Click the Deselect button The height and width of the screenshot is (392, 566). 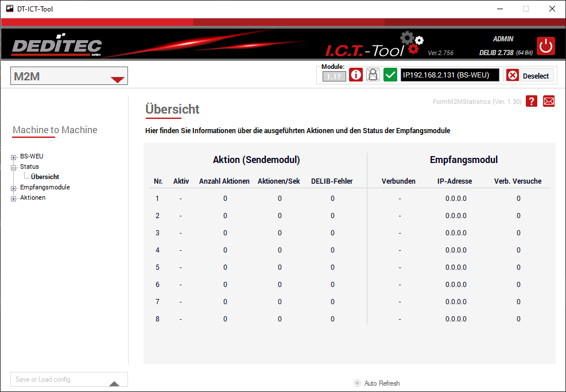pyautogui.click(x=529, y=76)
